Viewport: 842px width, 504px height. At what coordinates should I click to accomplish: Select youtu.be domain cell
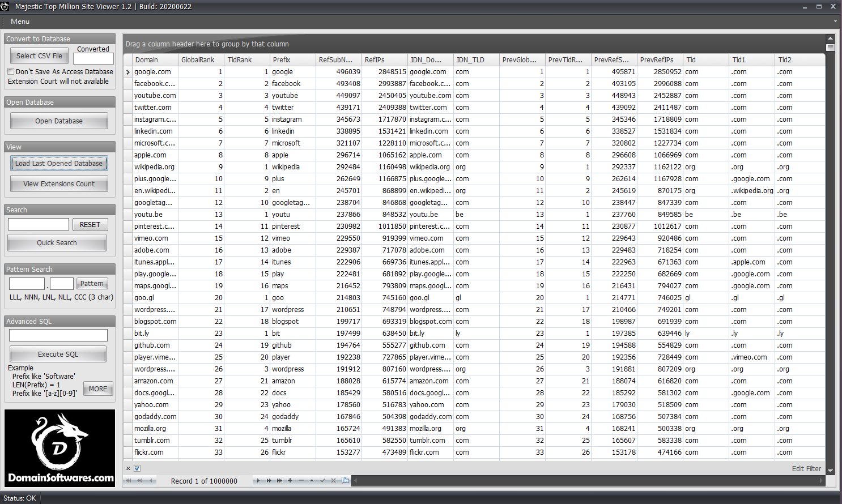tap(155, 215)
